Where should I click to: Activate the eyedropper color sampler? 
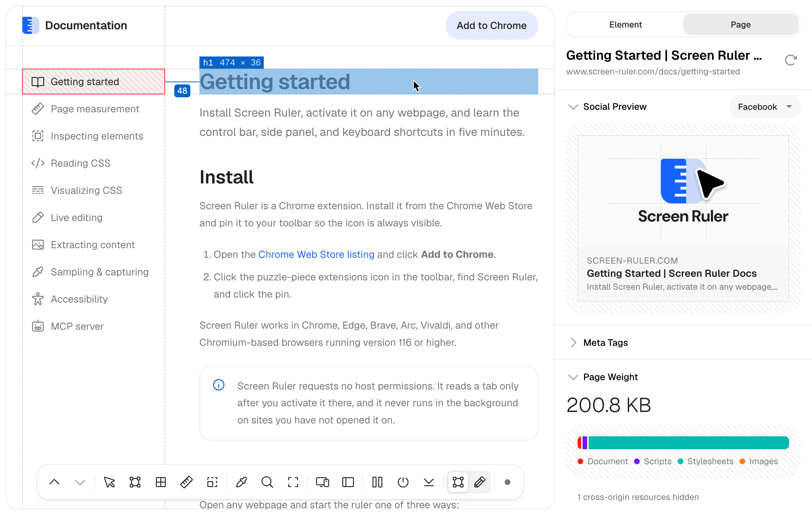pyautogui.click(x=242, y=482)
